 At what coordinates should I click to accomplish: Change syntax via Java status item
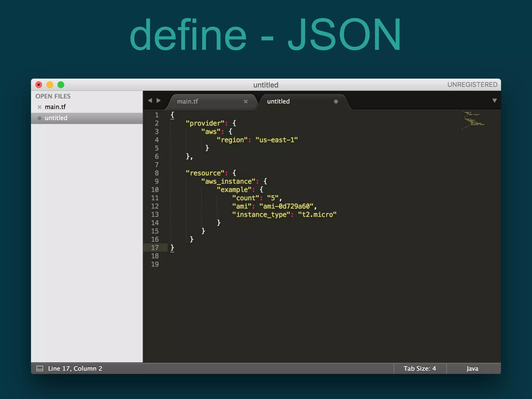[472, 368]
